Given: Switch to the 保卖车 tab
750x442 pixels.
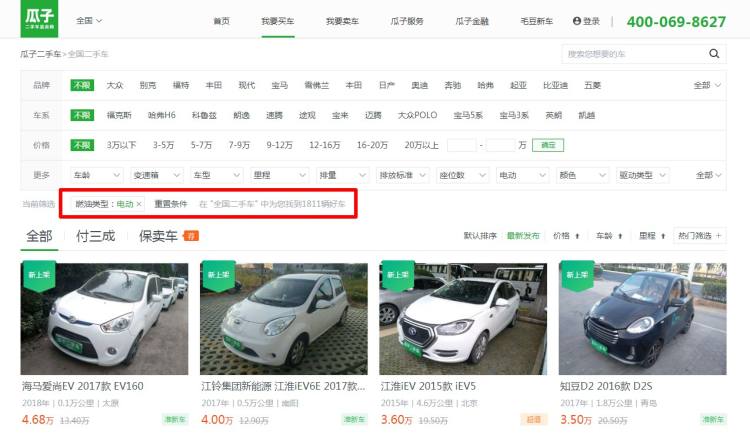Looking at the screenshot, I should click(158, 236).
